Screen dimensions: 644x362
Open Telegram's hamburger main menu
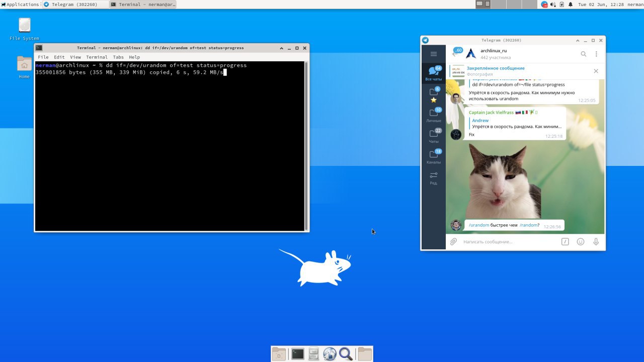[x=434, y=54]
